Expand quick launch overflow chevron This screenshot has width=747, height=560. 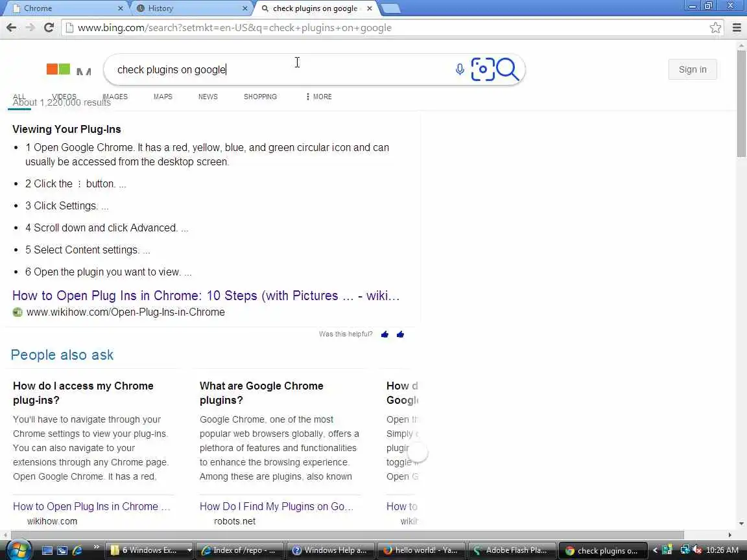pos(96,546)
